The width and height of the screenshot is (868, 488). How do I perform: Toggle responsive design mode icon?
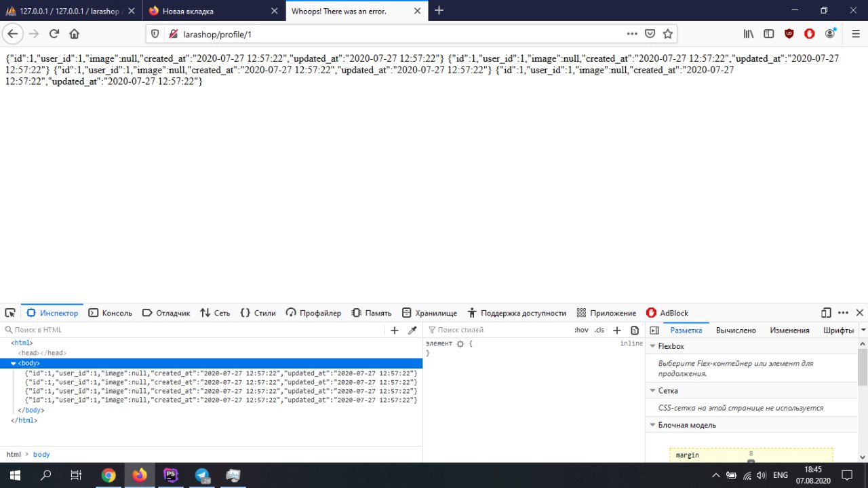click(x=826, y=313)
